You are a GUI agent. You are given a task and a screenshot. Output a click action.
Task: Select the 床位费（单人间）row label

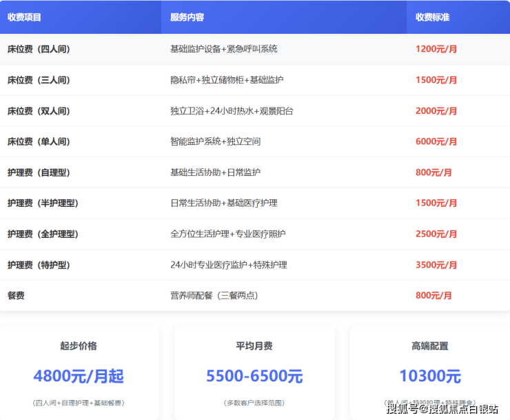click(39, 141)
